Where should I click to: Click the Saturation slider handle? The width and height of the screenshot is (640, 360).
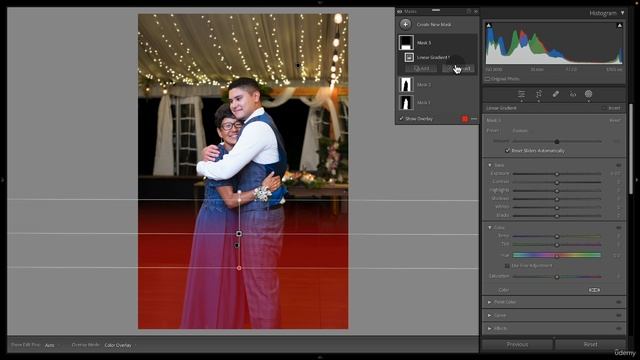557,277
